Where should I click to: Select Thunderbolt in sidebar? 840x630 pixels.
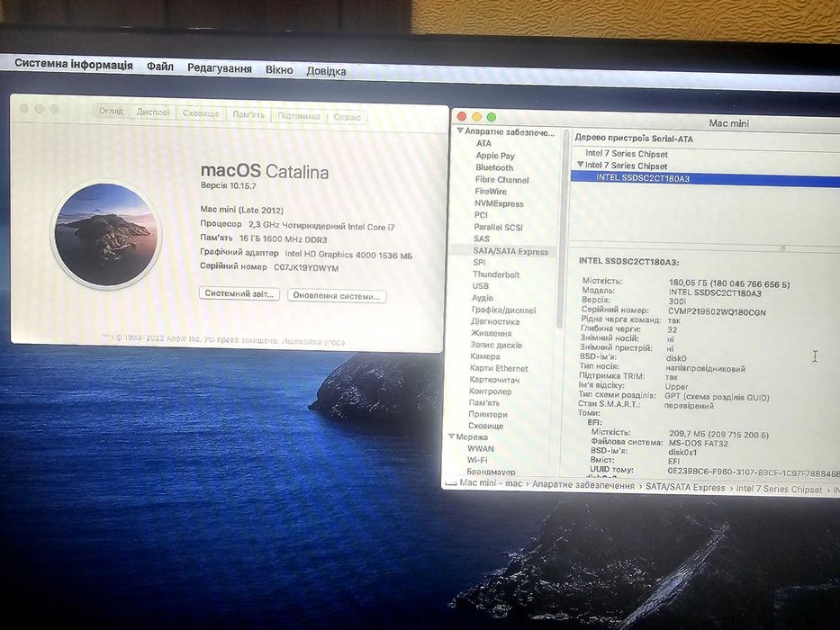click(496, 274)
